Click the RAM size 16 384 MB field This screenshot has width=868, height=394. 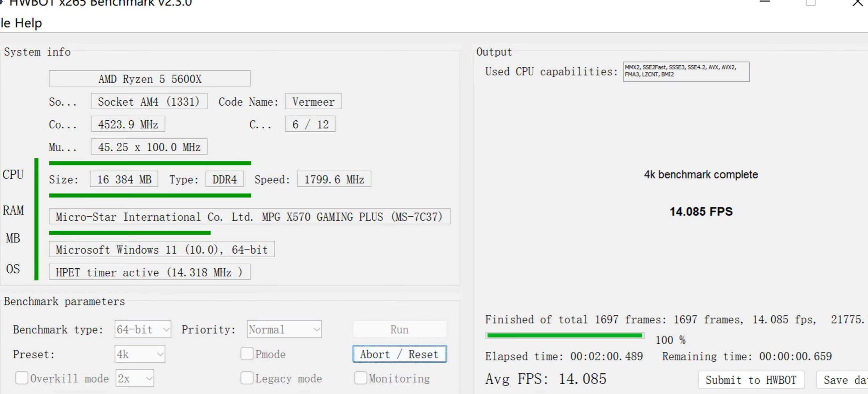(124, 179)
